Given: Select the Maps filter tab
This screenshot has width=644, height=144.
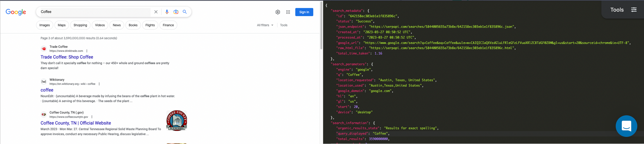Looking at the screenshot, I should coord(62,25).
